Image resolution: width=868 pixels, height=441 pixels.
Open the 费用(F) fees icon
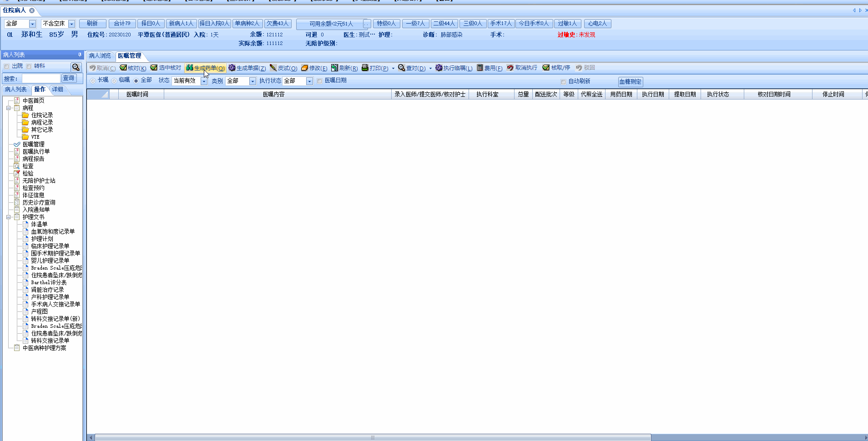pyautogui.click(x=479, y=68)
